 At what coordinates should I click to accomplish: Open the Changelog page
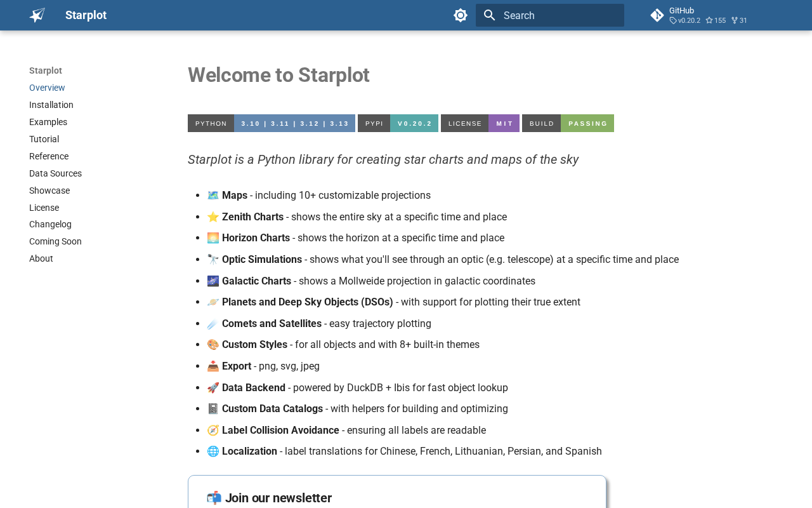tap(50, 224)
